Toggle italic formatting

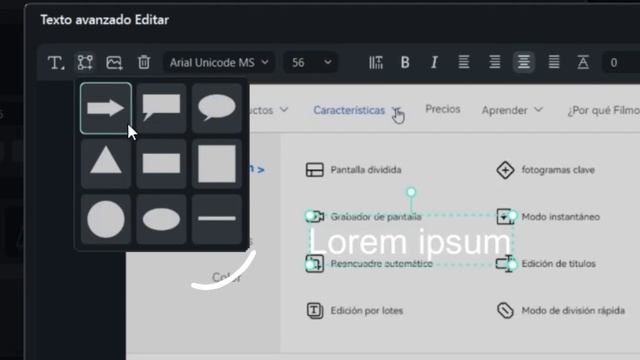434,62
